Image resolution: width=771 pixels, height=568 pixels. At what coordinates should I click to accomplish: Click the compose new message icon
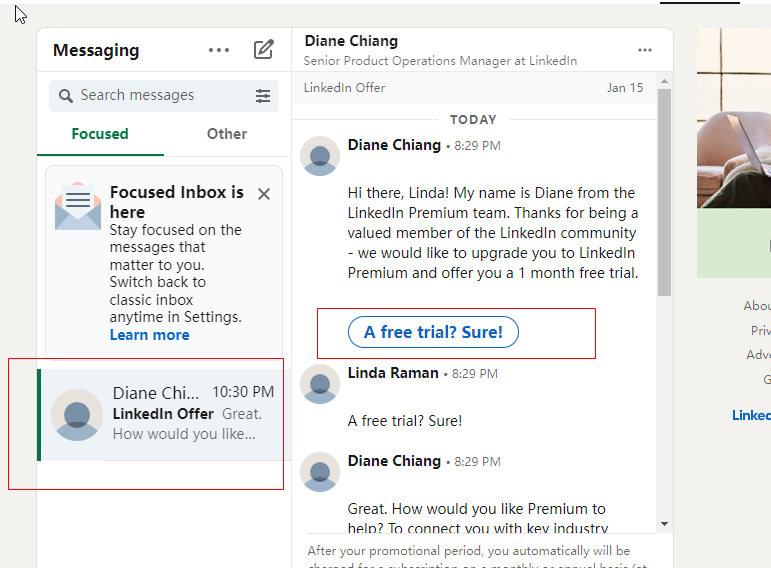click(263, 50)
